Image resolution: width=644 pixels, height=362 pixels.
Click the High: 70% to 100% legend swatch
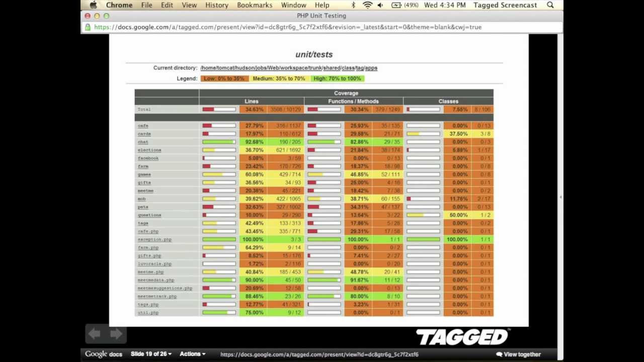pos(337,78)
